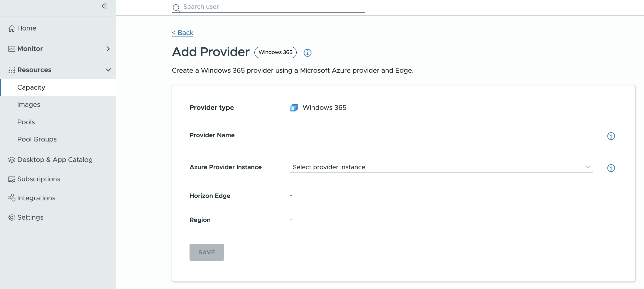Viewport: 644px width, 289px height.
Task: Expand the Monitor menu chevron
Action: [108, 49]
